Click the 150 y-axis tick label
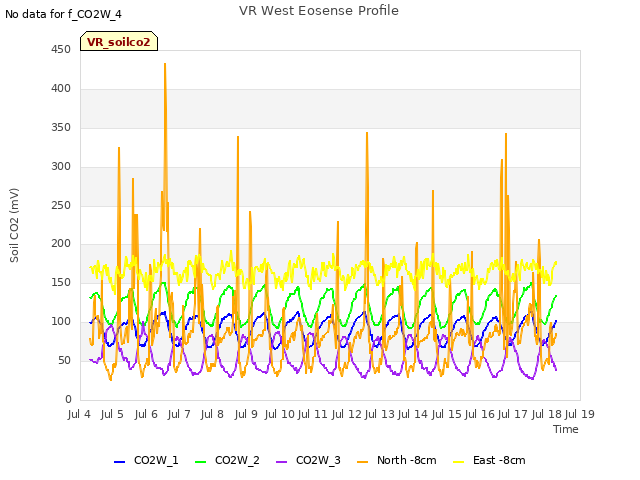This screenshot has width=640, height=480. [61, 282]
